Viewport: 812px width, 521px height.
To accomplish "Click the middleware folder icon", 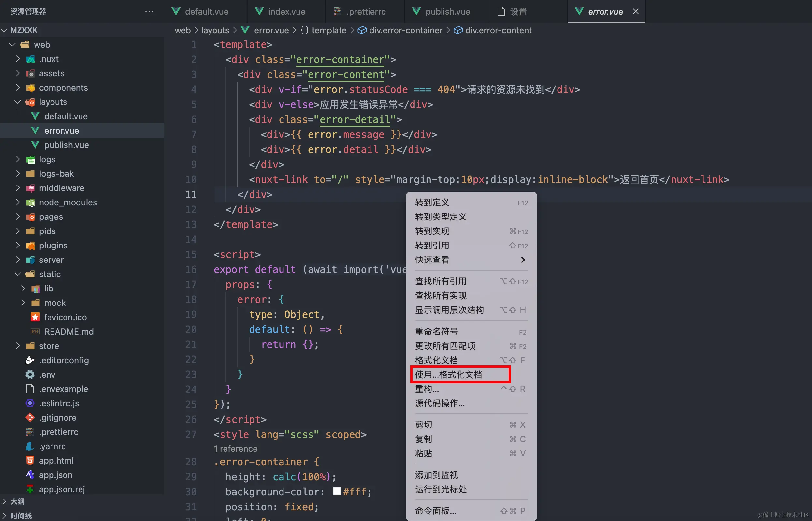I will tap(30, 188).
